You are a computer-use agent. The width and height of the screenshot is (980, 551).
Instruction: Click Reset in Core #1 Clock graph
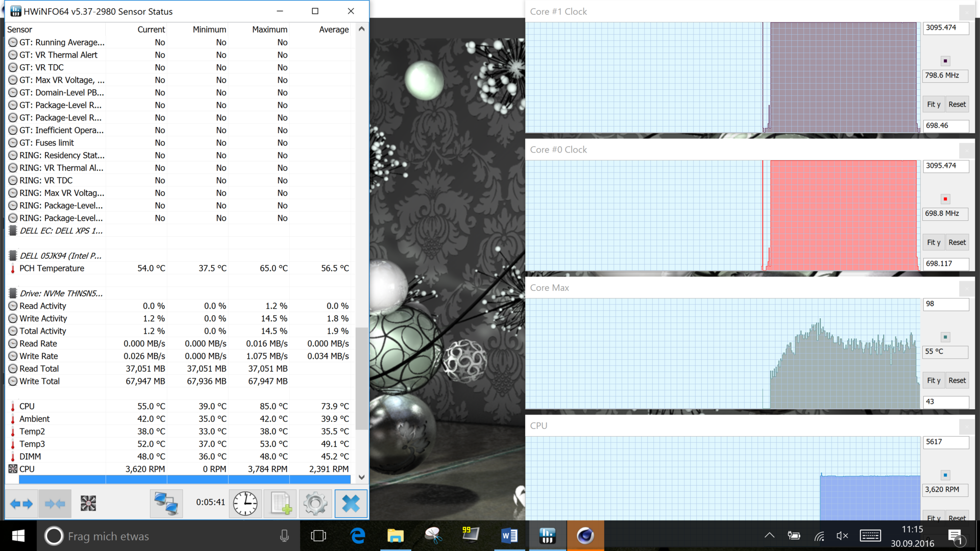(957, 105)
